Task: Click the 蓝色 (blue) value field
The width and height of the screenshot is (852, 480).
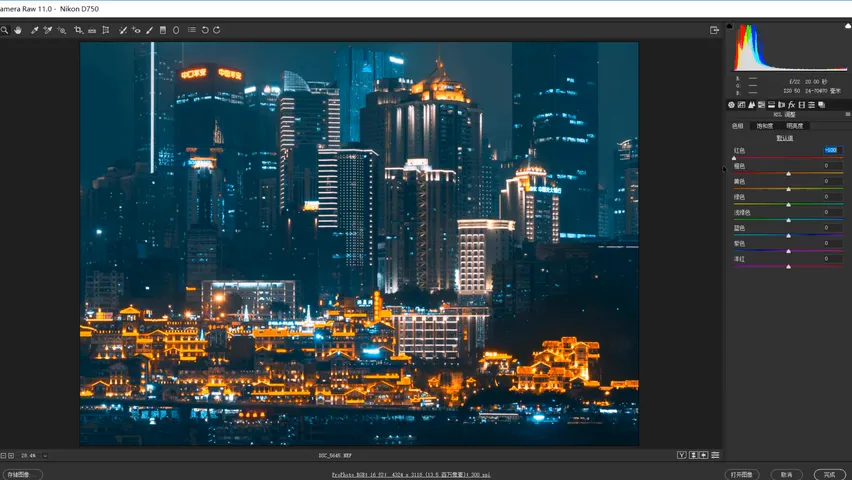Action: pyautogui.click(x=832, y=228)
